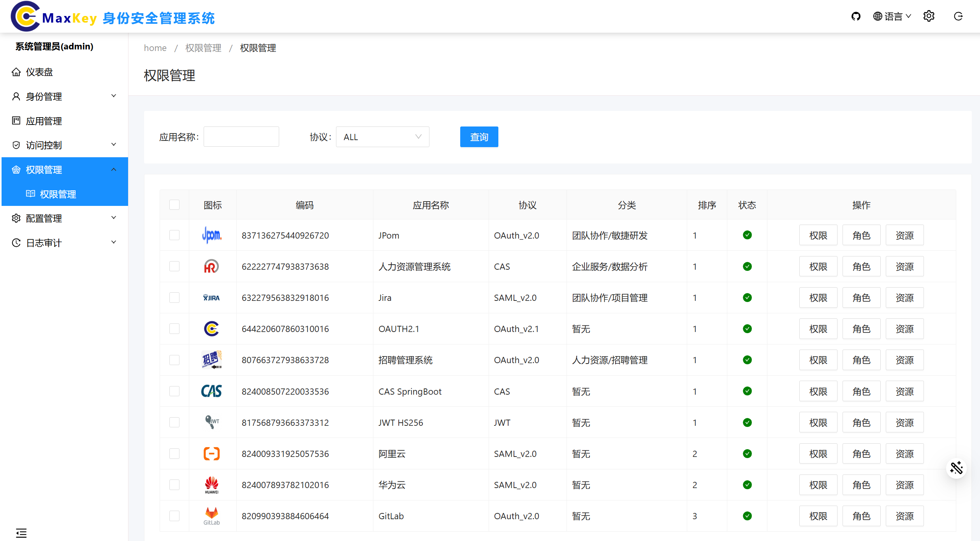Click 角色 button for CAS SpringBoot row
980x541 pixels.
(x=861, y=391)
